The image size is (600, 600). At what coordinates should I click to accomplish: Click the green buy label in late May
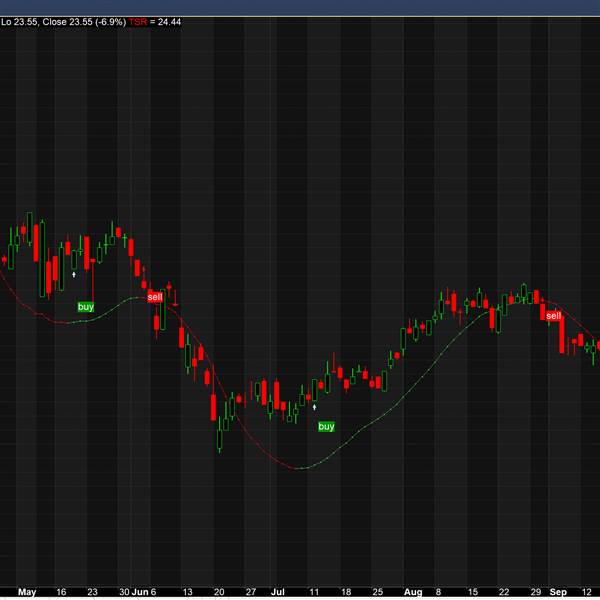pos(86,307)
